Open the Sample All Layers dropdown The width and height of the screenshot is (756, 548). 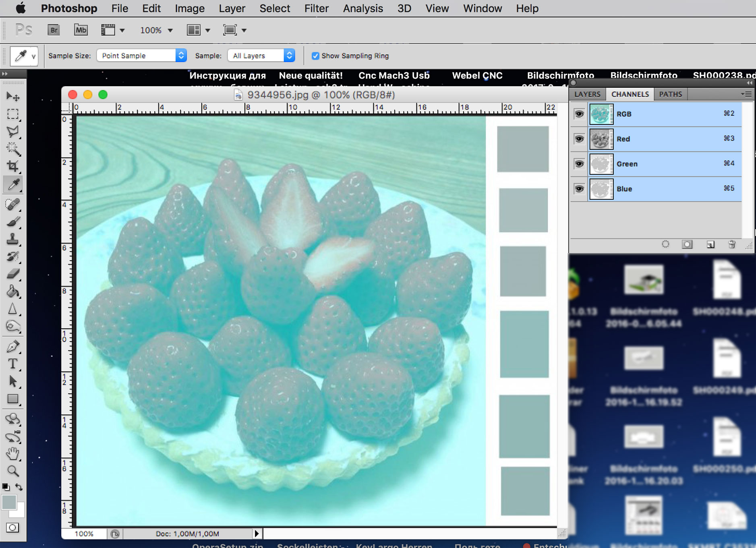(x=261, y=56)
